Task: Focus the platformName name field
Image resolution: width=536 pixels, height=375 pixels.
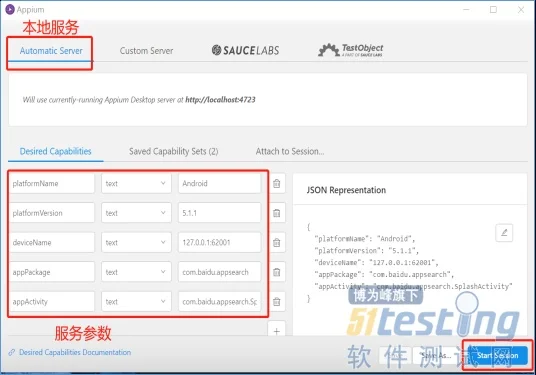Action: pyautogui.click(x=52, y=184)
